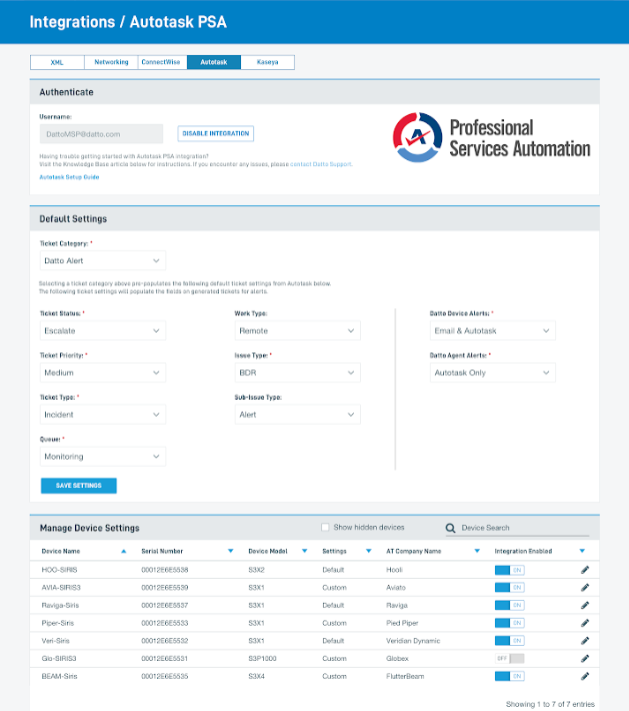Open Ticket Category dropdown

pyautogui.click(x=102, y=261)
